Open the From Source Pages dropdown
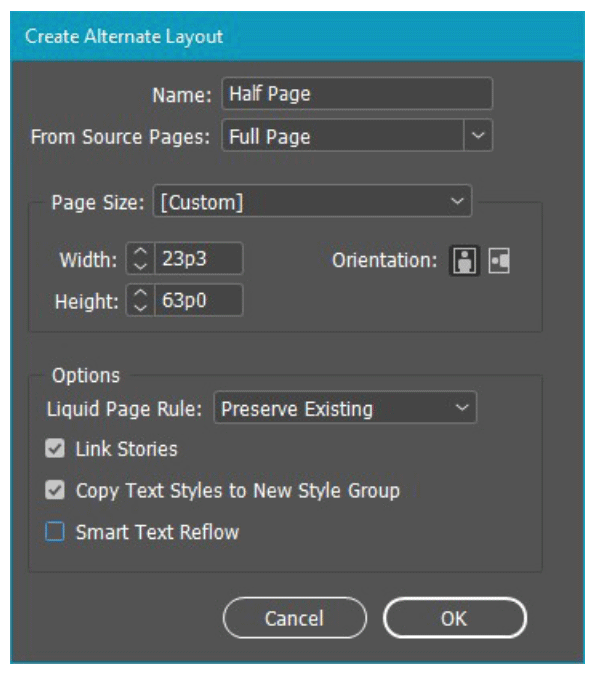The height and width of the screenshot is (674, 594). click(357, 135)
